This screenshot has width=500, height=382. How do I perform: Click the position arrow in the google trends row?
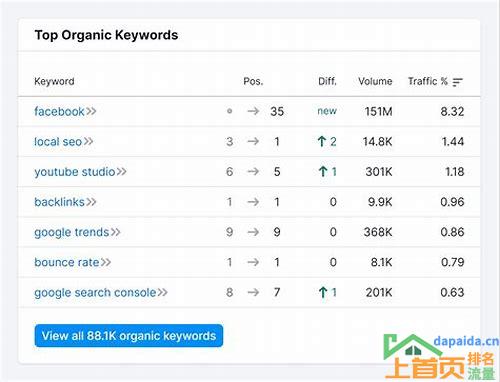[x=253, y=232]
